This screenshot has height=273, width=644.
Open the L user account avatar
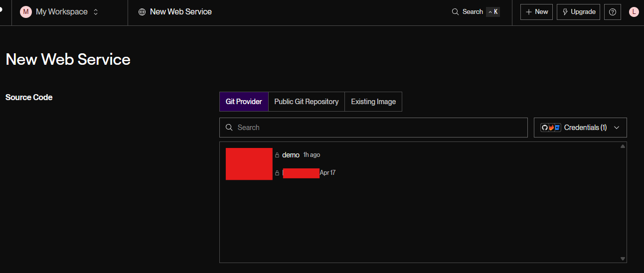tap(634, 12)
